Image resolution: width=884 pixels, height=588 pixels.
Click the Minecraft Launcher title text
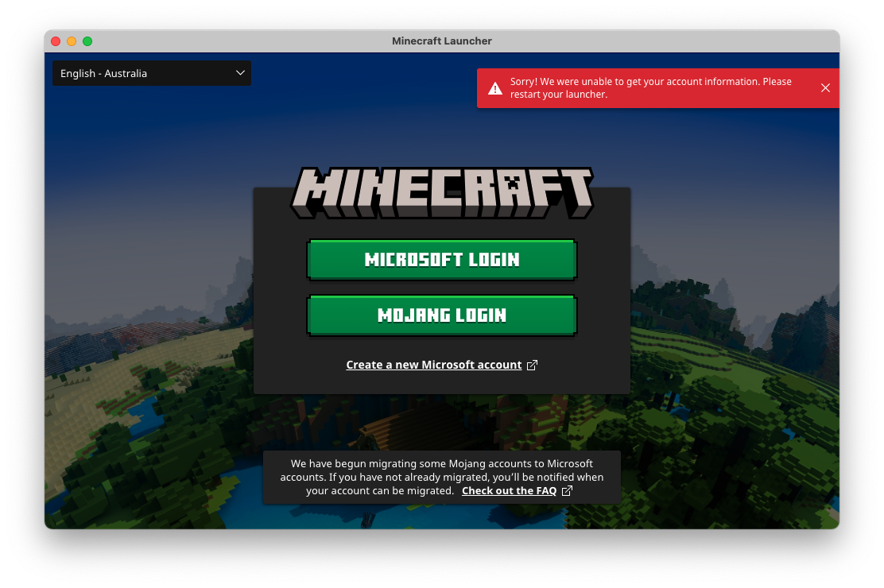coord(441,41)
